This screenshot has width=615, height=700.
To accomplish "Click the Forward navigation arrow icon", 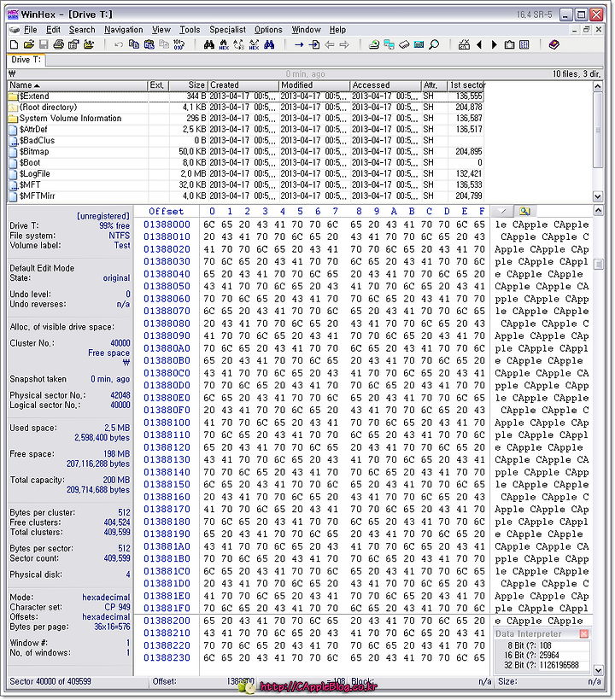I will 344,44.
